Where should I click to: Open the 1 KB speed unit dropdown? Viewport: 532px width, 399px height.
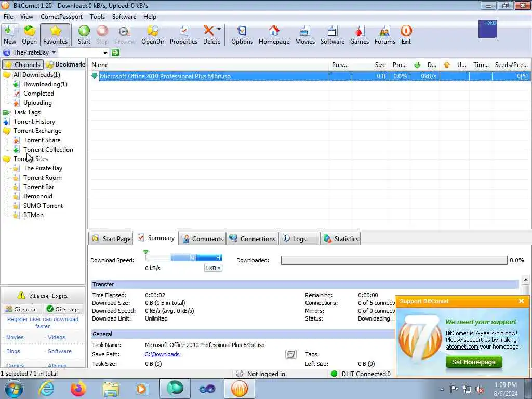(x=213, y=268)
